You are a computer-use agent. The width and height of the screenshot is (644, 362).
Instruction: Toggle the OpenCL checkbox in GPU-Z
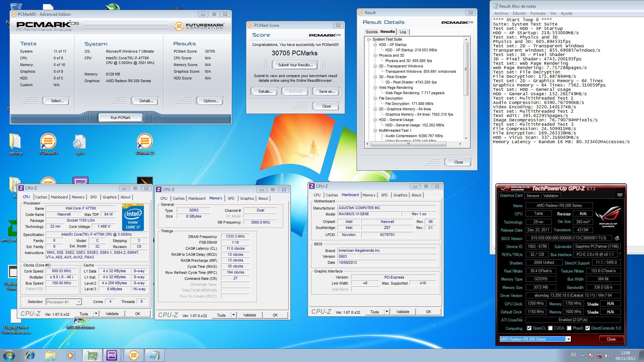point(529,328)
